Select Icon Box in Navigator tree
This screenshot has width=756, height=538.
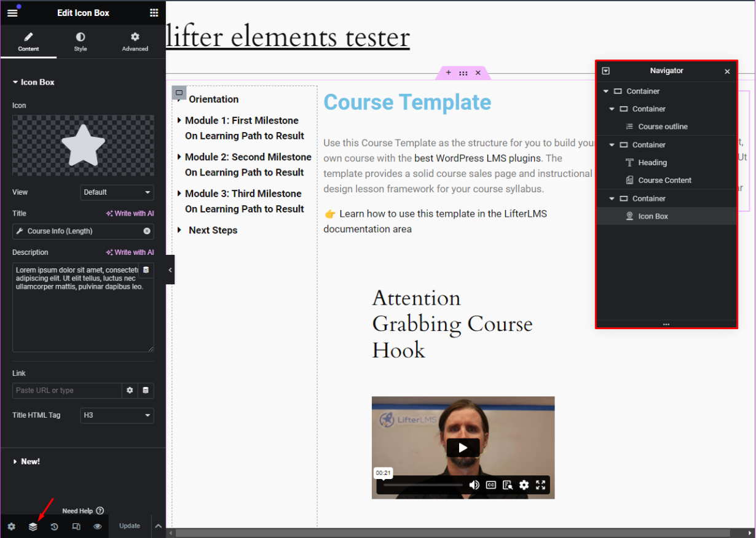(x=653, y=216)
